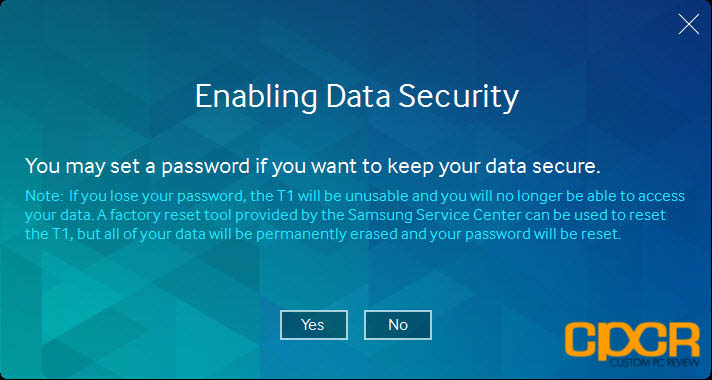This screenshot has width=712, height=380.
Task: Click the 'You may set a password' sentence
Action: pos(312,166)
